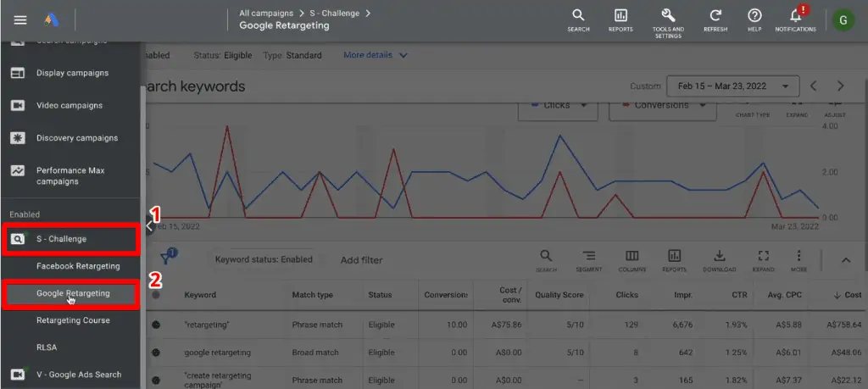View Notifications bell
This screenshot has height=389, width=868.
point(795,20)
